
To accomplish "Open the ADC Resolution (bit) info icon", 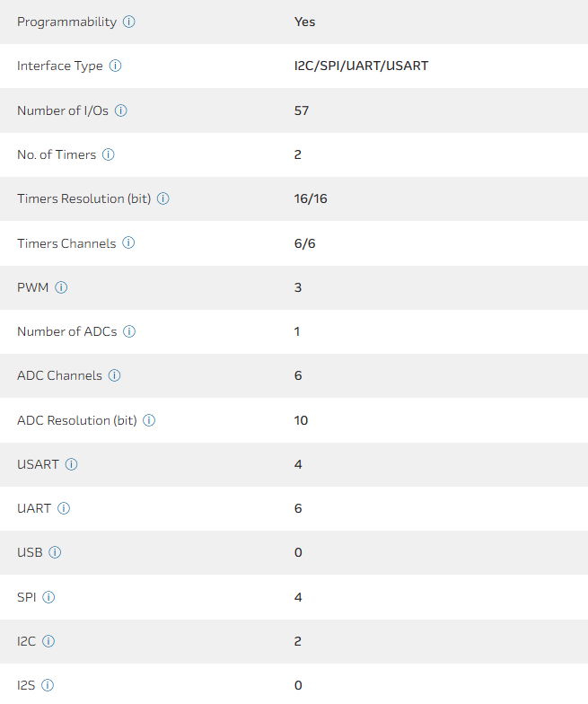I will click(x=149, y=420).
